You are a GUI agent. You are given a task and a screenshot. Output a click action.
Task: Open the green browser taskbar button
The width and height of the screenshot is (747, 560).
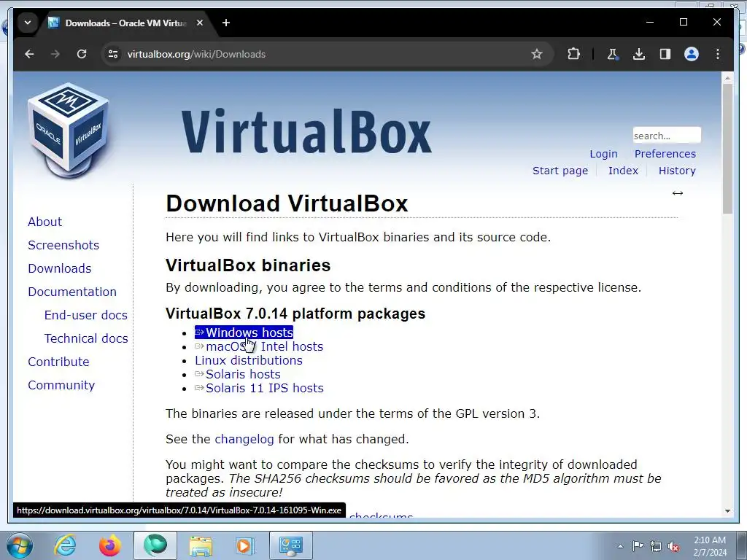[155, 545]
